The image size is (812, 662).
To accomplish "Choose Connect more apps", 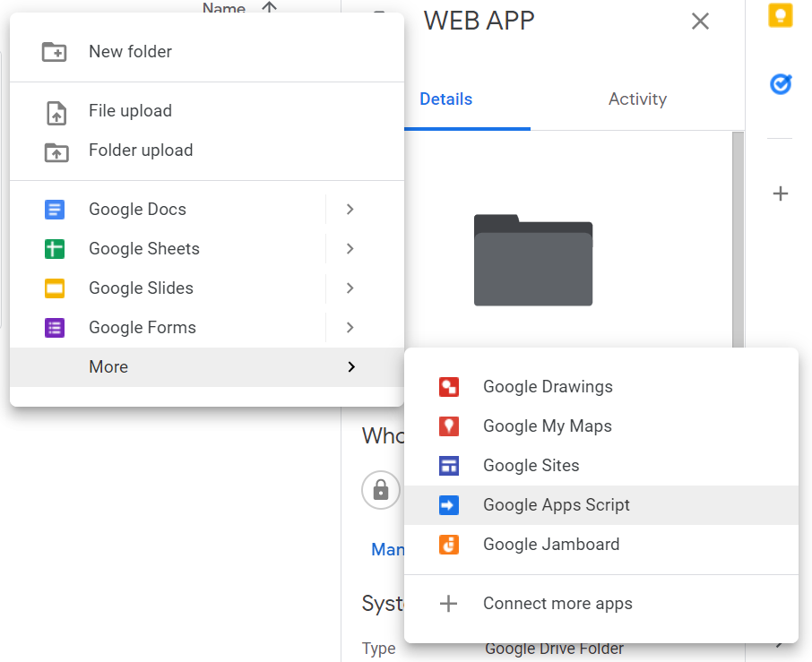I will coord(600,604).
